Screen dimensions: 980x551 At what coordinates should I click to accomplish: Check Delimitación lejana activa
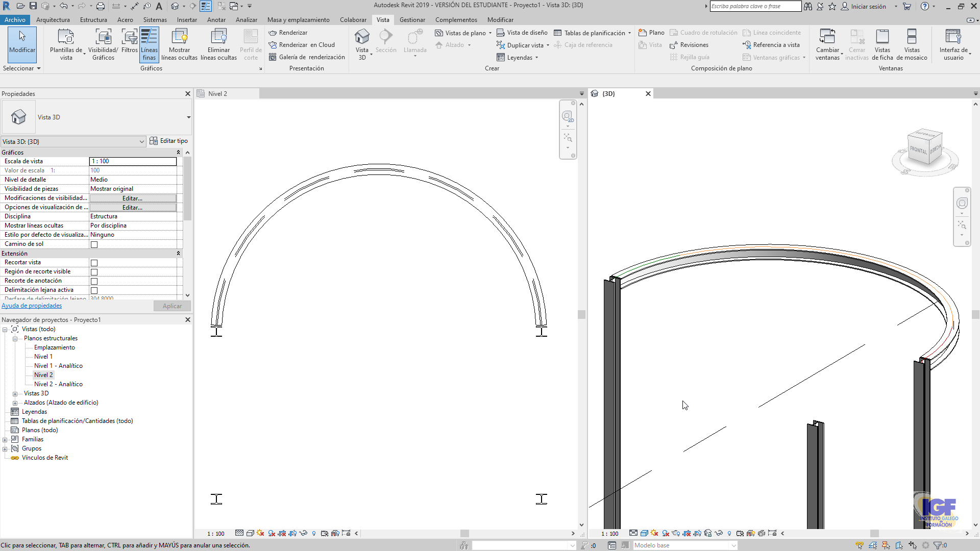[x=94, y=290]
